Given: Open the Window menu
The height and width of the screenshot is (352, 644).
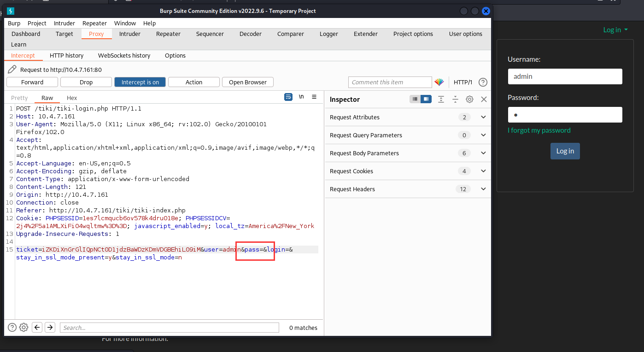Looking at the screenshot, I should [125, 23].
